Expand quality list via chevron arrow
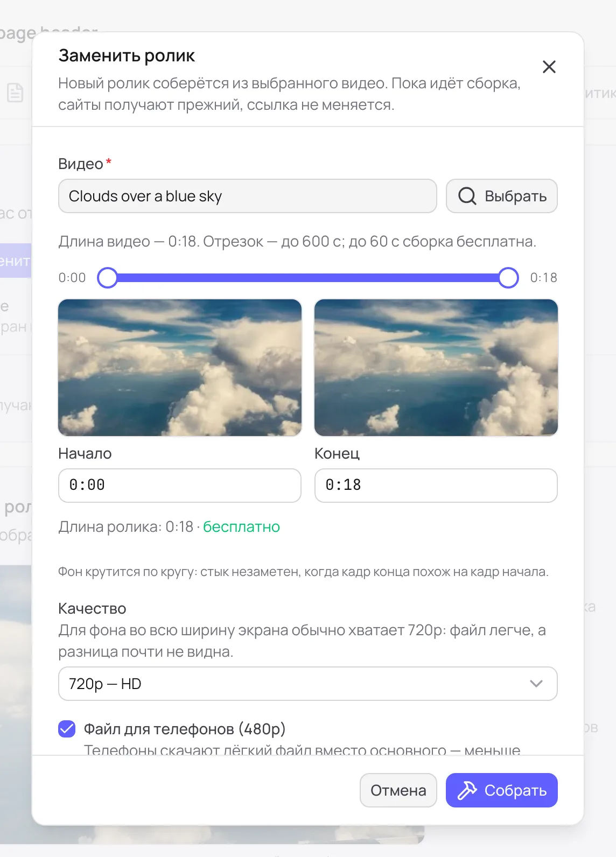 pos(536,684)
